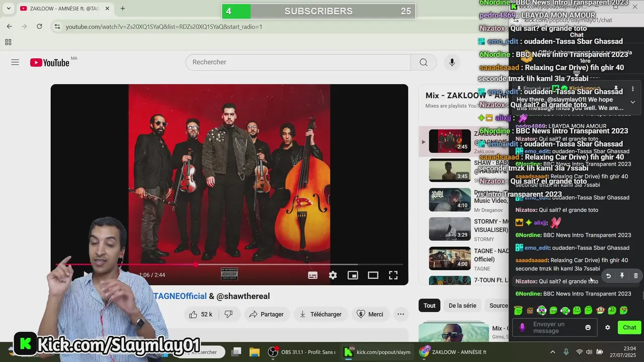Seek on the red video progress bar

pyautogui.click(x=229, y=264)
